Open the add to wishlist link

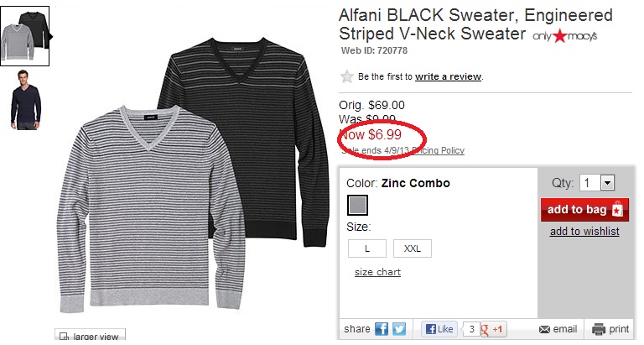pos(584,232)
